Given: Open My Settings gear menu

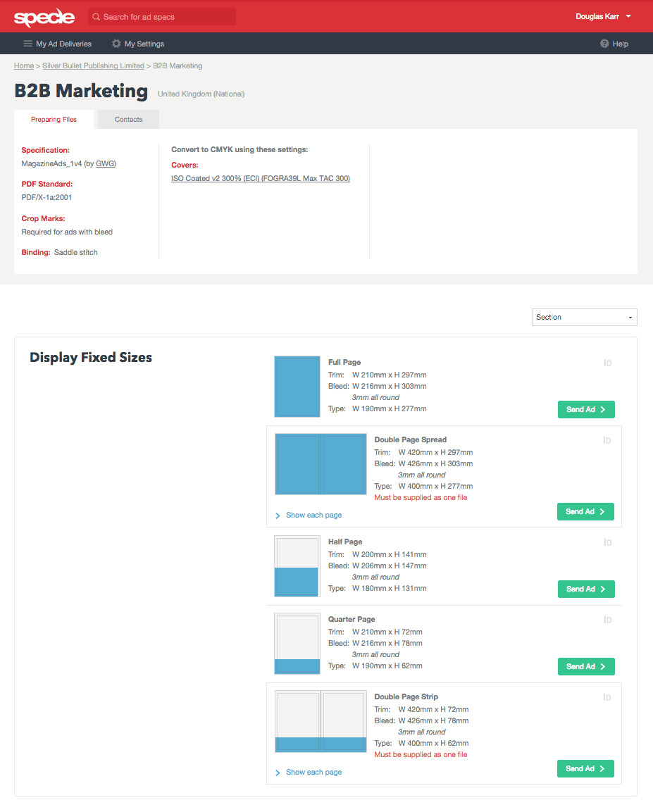Looking at the screenshot, I should point(138,44).
